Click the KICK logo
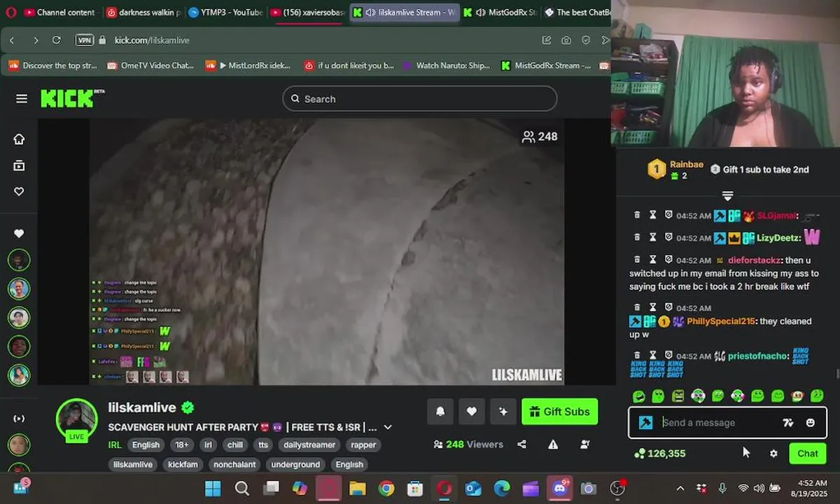The height and width of the screenshot is (504, 840). click(71, 98)
